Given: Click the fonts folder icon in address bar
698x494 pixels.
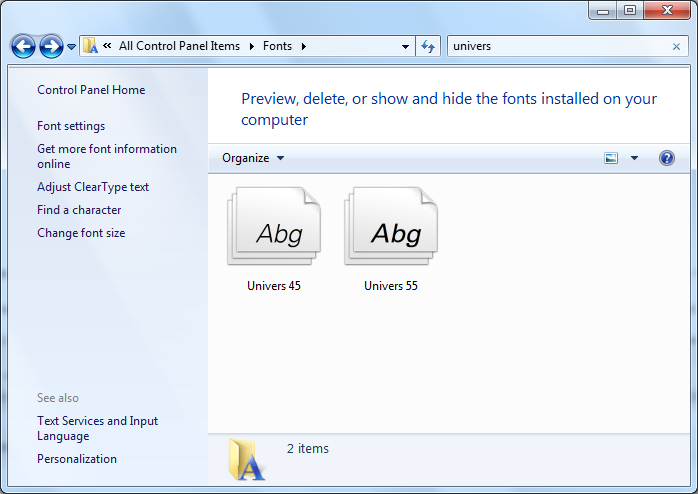Looking at the screenshot, I should (x=90, y=46).
